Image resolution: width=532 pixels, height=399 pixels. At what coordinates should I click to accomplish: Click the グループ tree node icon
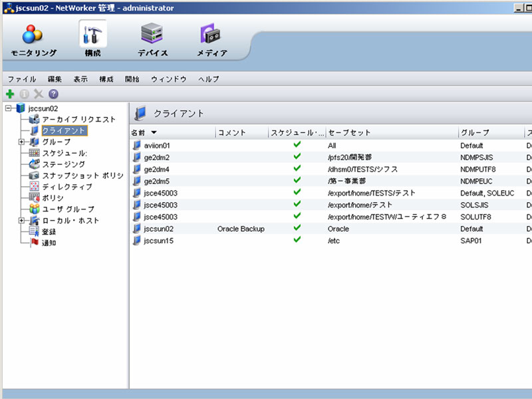pyautogui.click(x=35, y=142)
